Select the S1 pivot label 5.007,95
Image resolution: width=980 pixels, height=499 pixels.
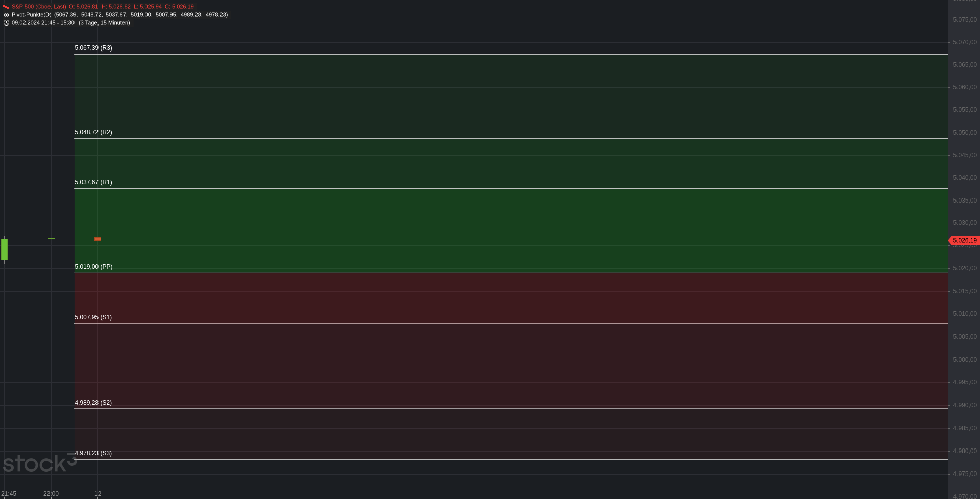pos(93,317)
